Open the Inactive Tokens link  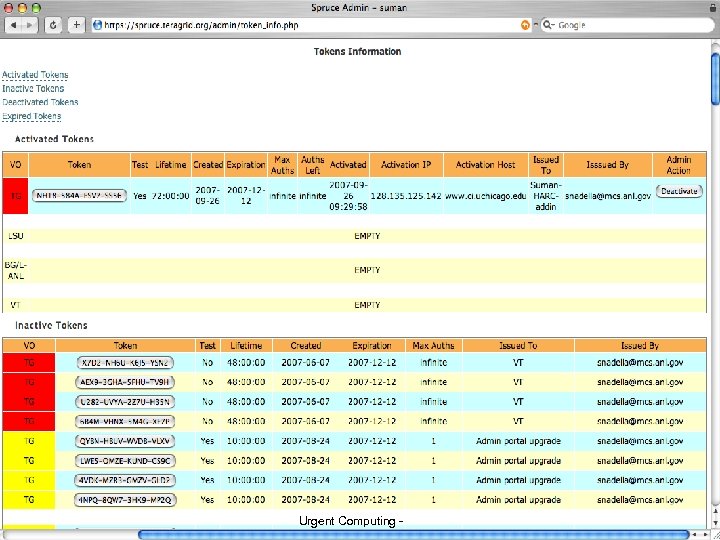point(33,89)
